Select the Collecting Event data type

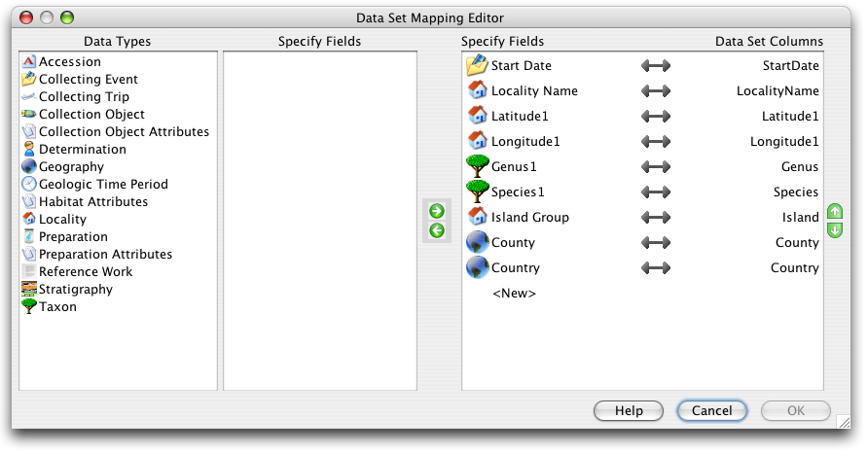click(88, 79)
